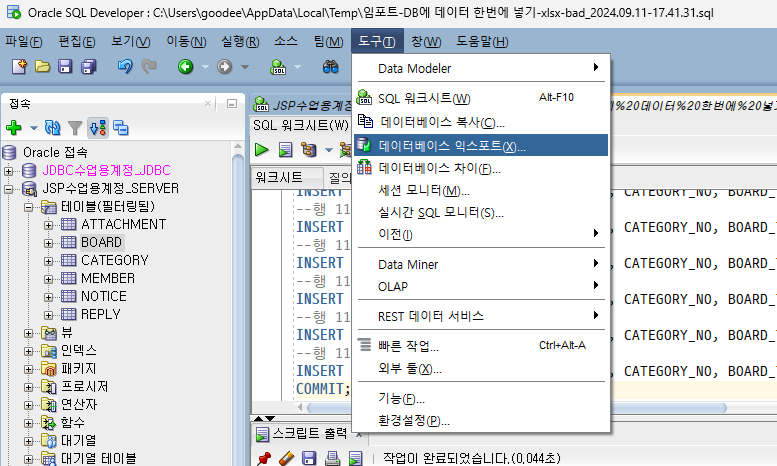Click the Open folder toolbar icon

tap(43, 66)
